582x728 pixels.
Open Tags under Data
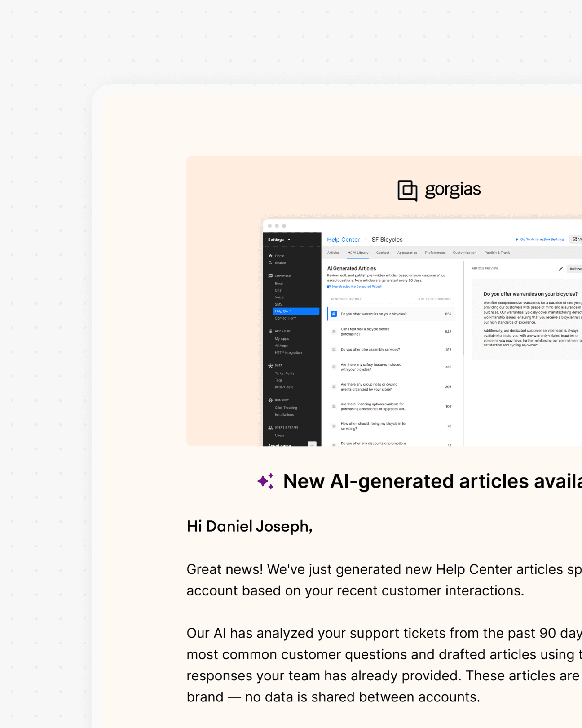coord(278,380)
